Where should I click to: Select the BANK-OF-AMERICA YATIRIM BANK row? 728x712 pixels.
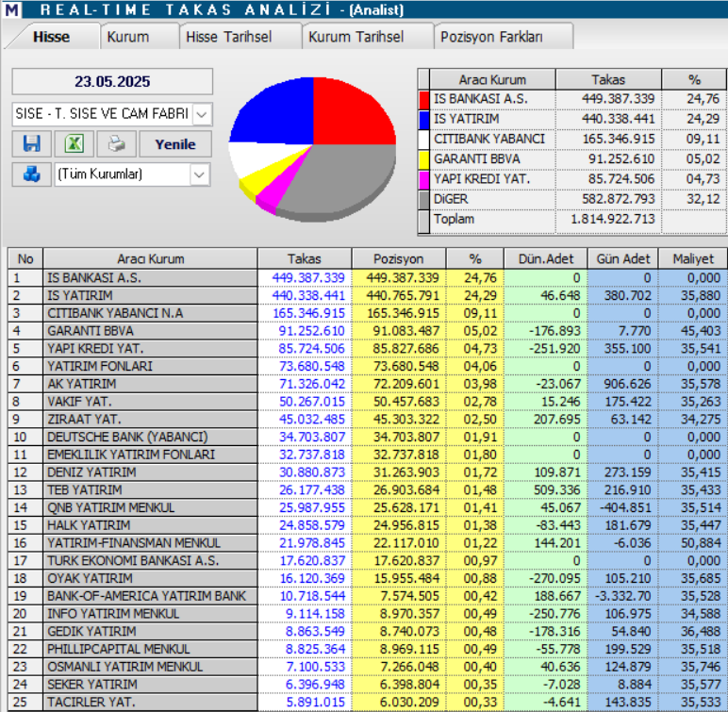pyautogui.click(x=367, y=596)
